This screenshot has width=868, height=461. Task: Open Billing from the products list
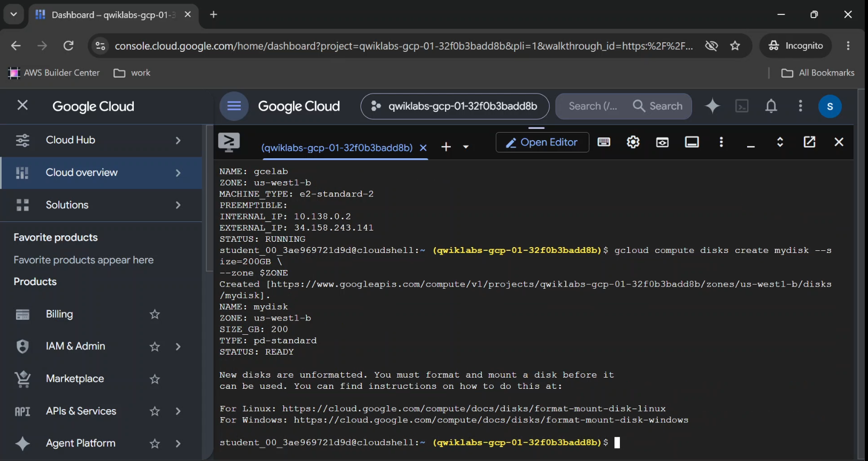59,314
